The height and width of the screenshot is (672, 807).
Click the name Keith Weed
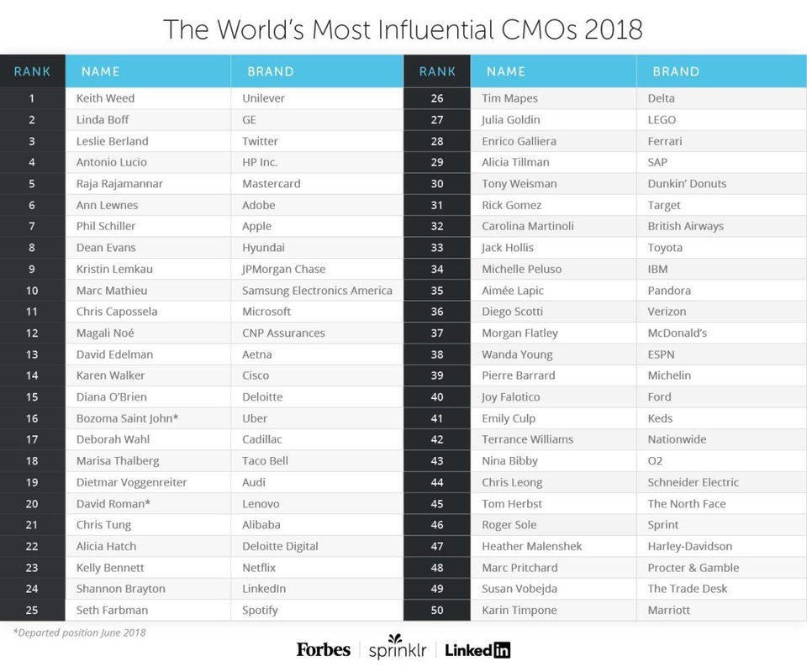[106, 98]
